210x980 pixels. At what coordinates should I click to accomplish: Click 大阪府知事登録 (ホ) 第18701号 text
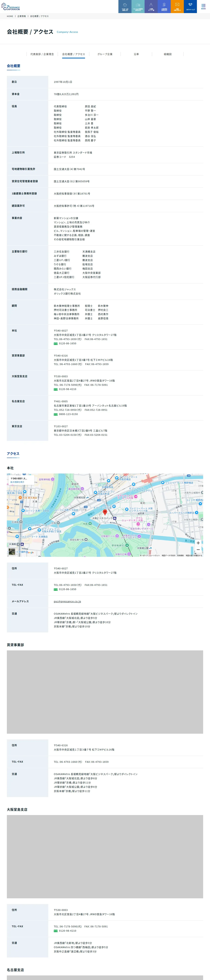click(72, 194)
